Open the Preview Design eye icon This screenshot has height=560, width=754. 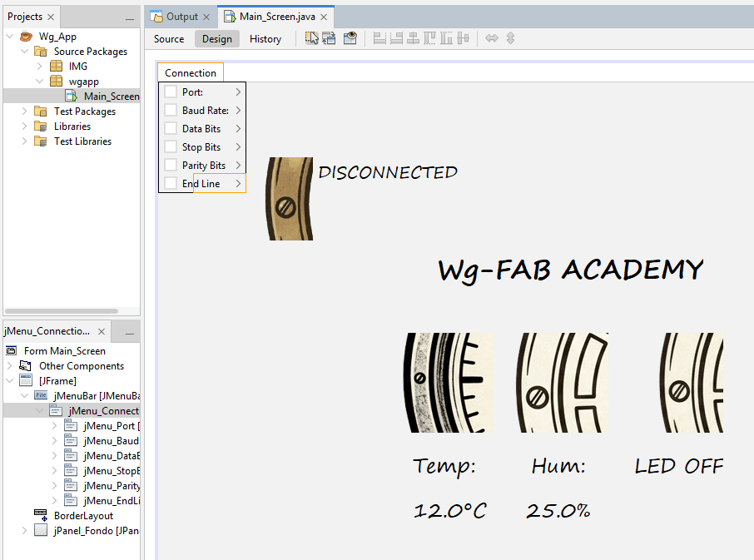coord(350,38)
